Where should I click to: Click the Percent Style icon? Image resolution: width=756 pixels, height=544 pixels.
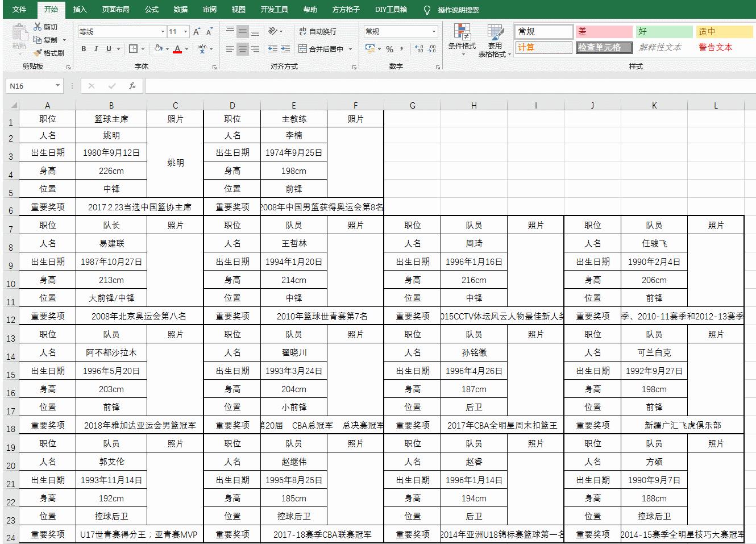pyautogui.click(x=390, y=49)
